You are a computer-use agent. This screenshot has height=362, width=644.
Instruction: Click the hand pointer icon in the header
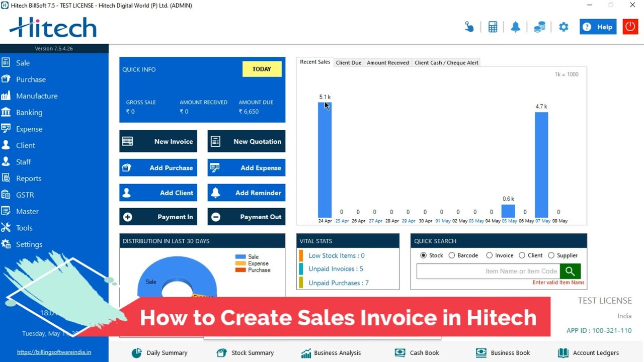pos(469,27)
